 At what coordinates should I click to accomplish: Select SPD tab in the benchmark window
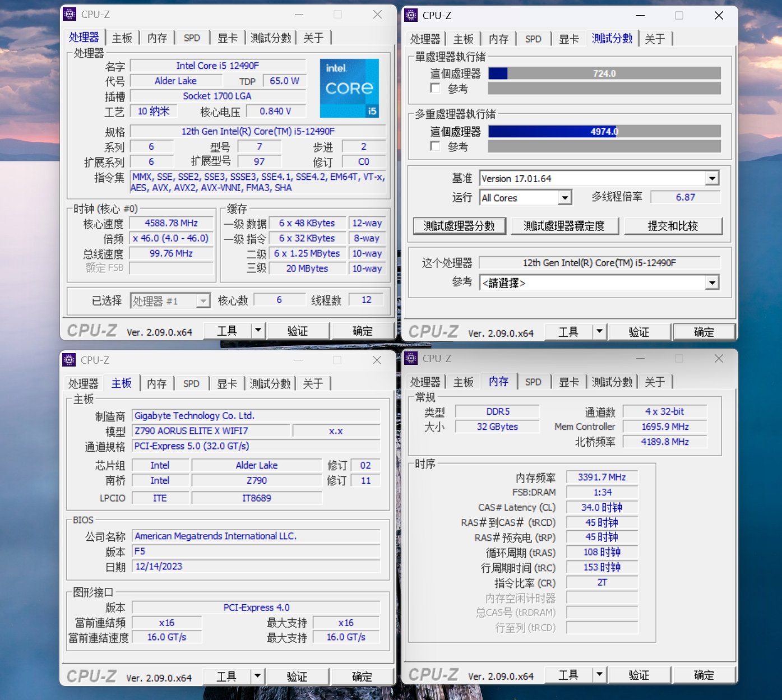click(533, 39)
